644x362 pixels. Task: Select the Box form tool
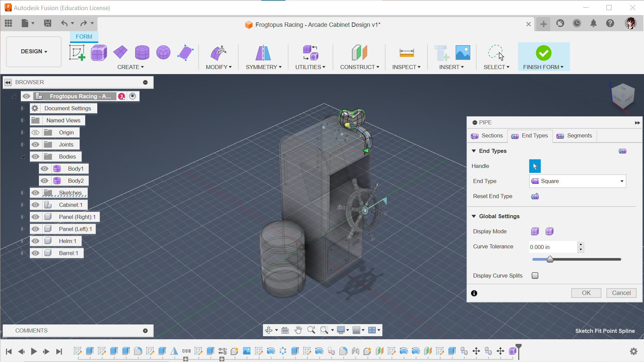[x=99, y=53]
